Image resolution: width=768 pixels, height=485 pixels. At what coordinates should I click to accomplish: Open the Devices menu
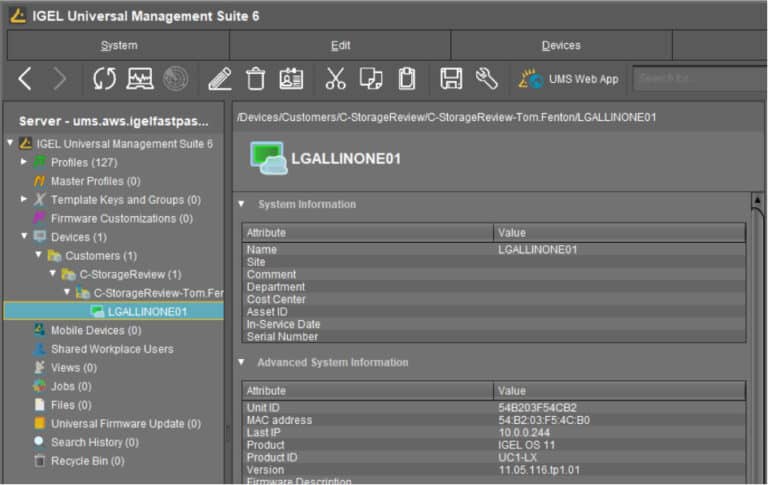point(561,46)
